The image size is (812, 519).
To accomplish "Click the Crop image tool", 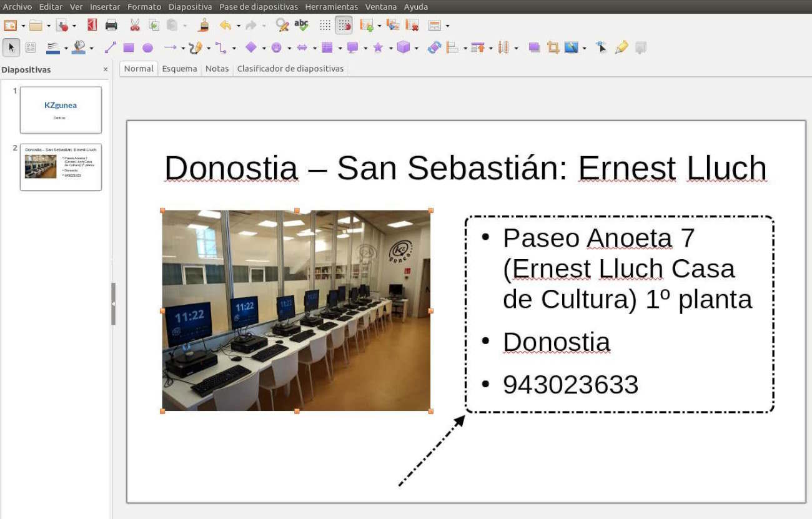I will pos(553,47).
